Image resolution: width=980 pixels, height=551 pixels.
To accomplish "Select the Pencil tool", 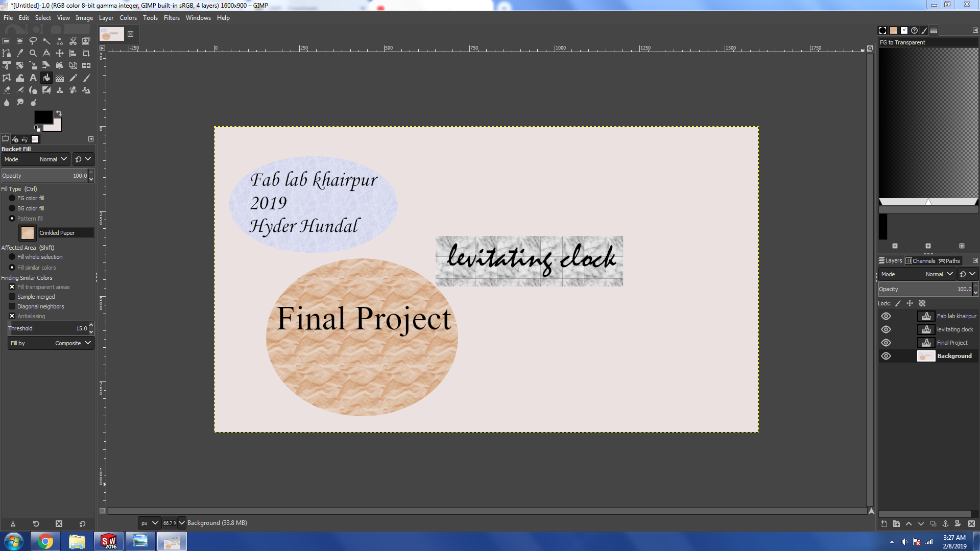I will pyautogui.click(x=73, y=78).
